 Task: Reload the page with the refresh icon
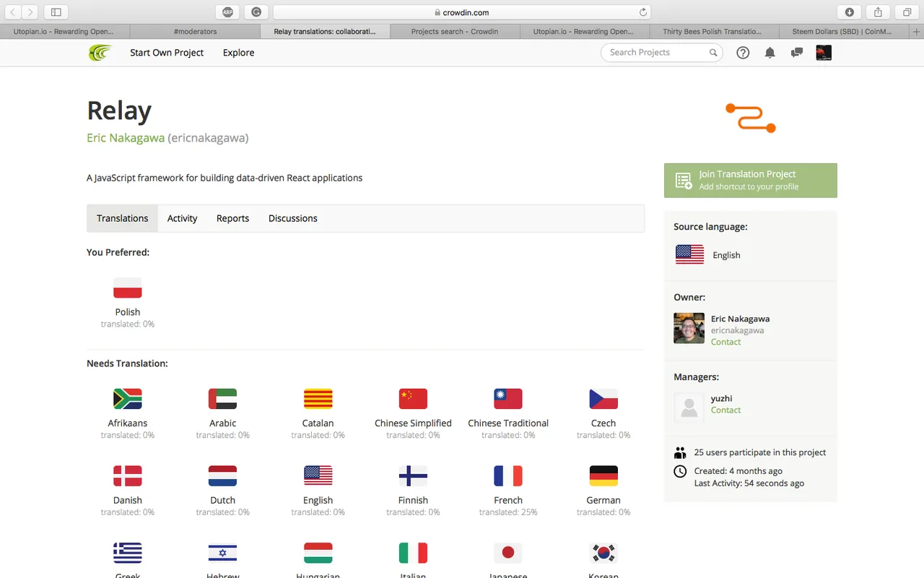pyautogui.click(x=643, y=12)
